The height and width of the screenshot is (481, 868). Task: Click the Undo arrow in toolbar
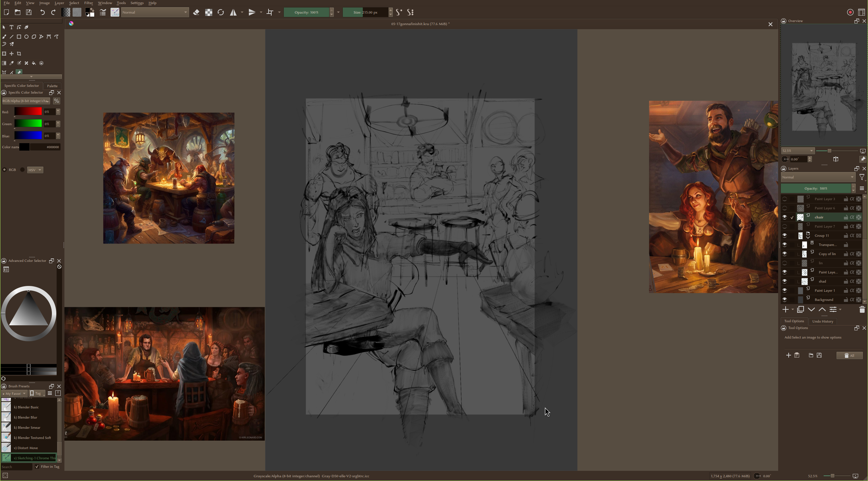click(42, 12)
